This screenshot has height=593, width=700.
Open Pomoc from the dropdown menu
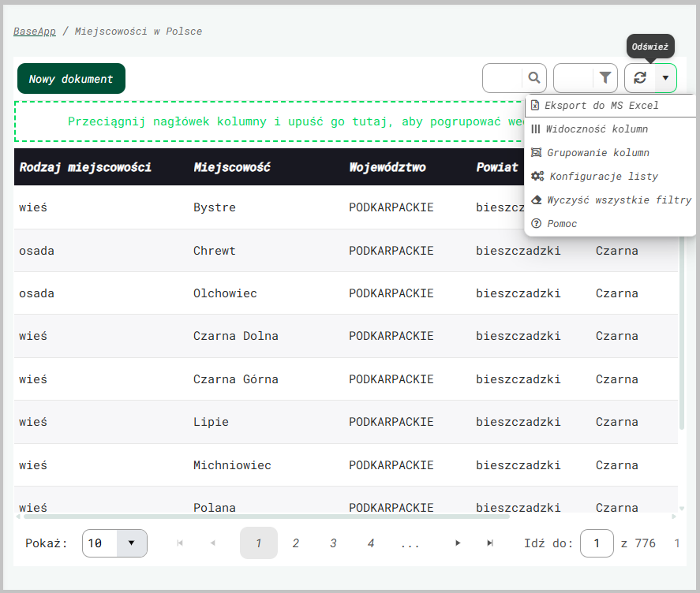tap(561, 224)
